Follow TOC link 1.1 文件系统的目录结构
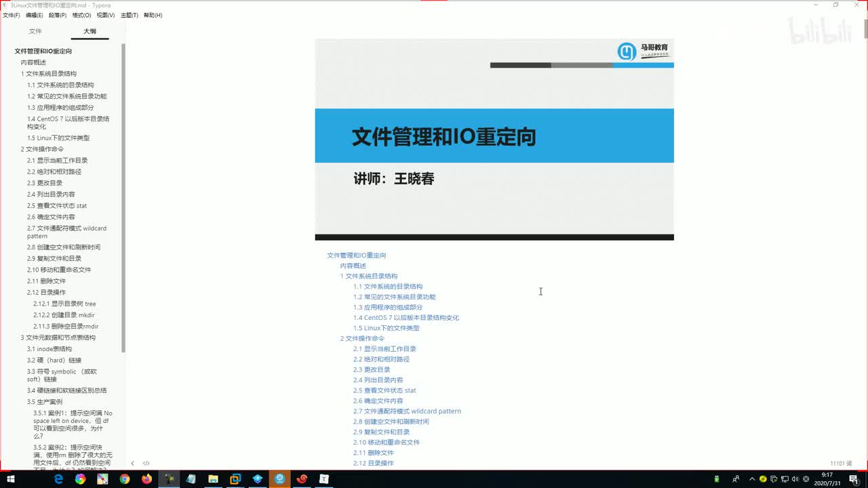868x488 pixels. coord(388,287)
